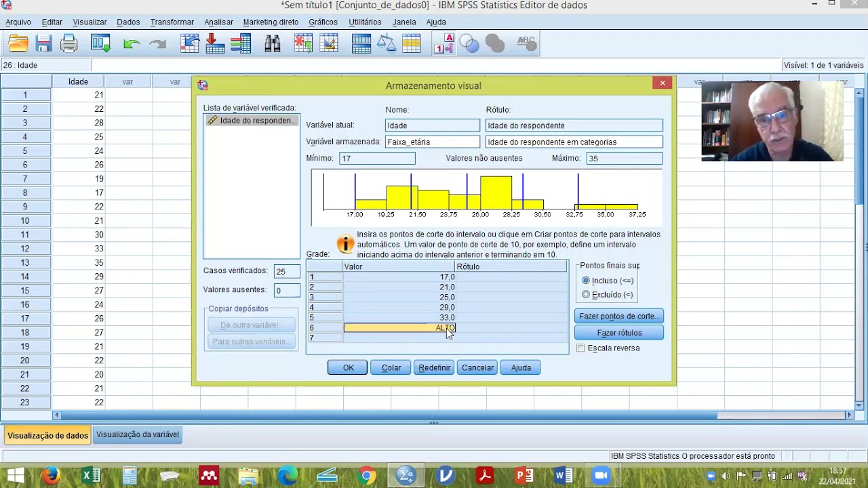
Task: Click the grid cell with value 29,0
Action: [399, 307]
